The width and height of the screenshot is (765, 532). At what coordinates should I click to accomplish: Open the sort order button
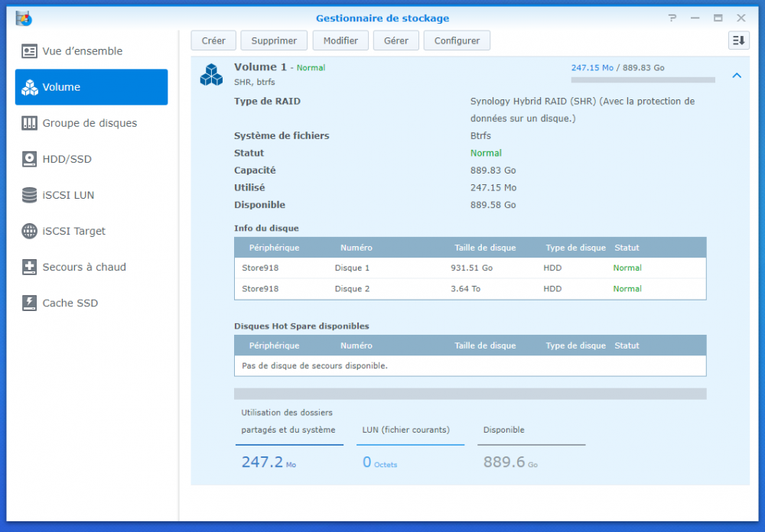[738, 41]
